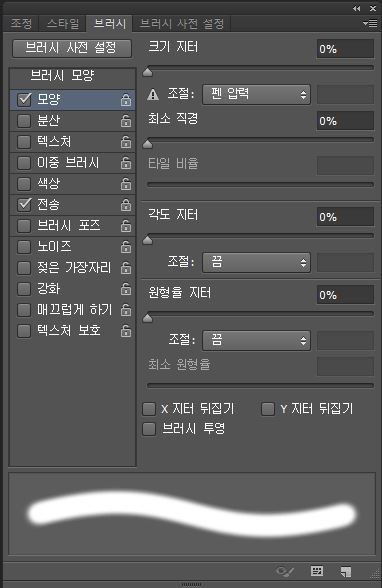
Task: Open the preset manager icon in the bottom bar
Action: tap(317, 571)
